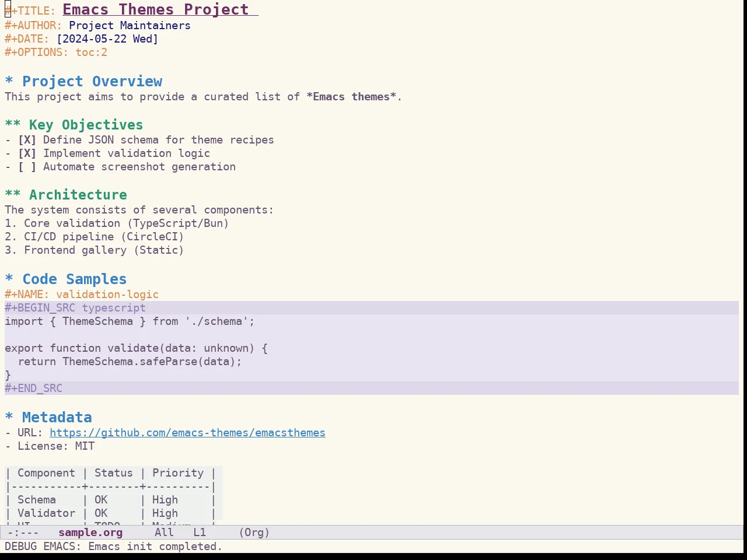Click the 'Project Maintainers' author value
Viewport: 747px width, 560px height.
tap(130, 26)
